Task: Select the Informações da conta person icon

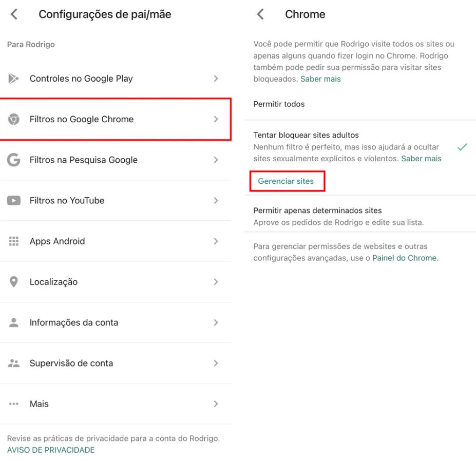Action: (14, 322)
